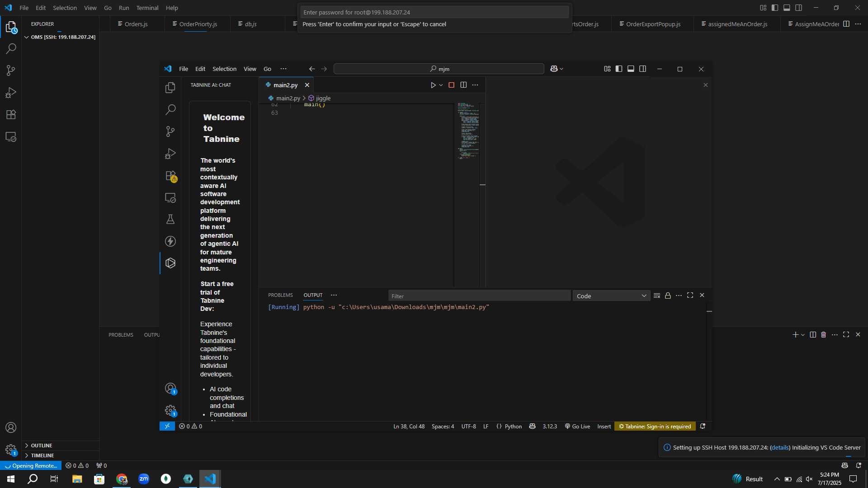868x488 pixels.
Task: Click Ln 38, Col 48 in status bar
Action: (409, 426)
